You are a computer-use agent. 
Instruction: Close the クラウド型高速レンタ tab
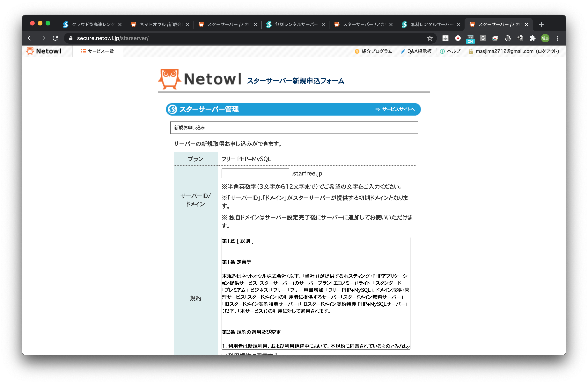(120, 25)
